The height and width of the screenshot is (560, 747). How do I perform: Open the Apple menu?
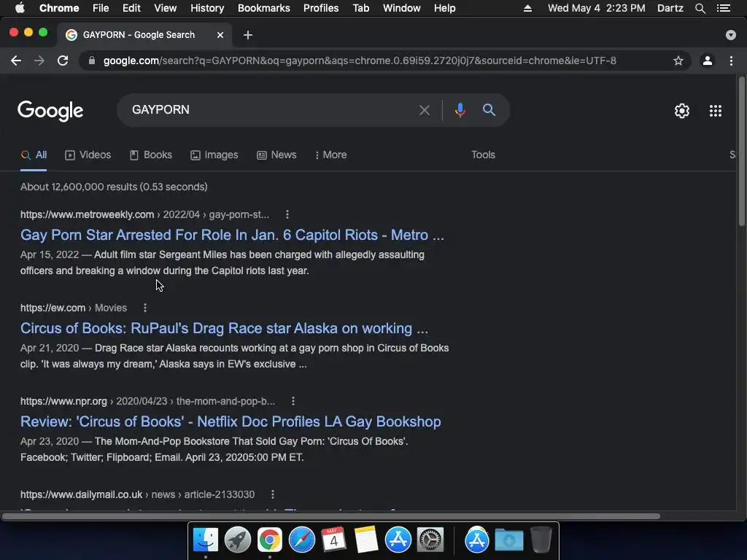click(x=20, y=8)
